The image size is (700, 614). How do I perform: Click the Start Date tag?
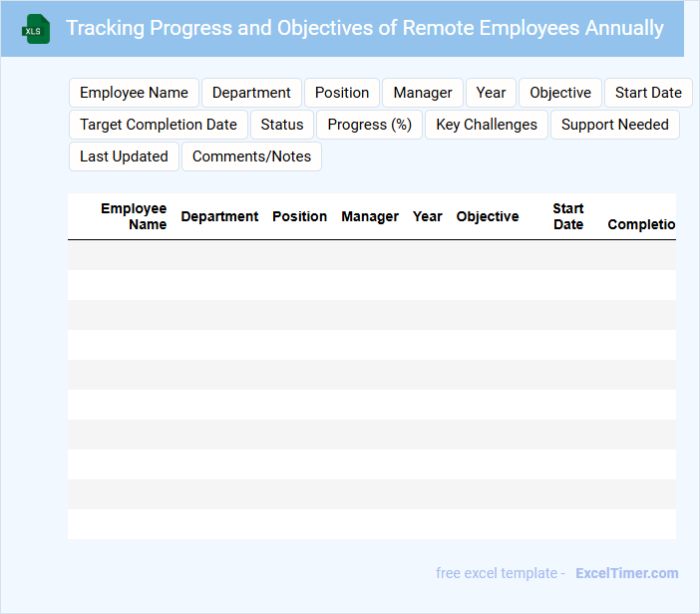click(x=648, y=93)
